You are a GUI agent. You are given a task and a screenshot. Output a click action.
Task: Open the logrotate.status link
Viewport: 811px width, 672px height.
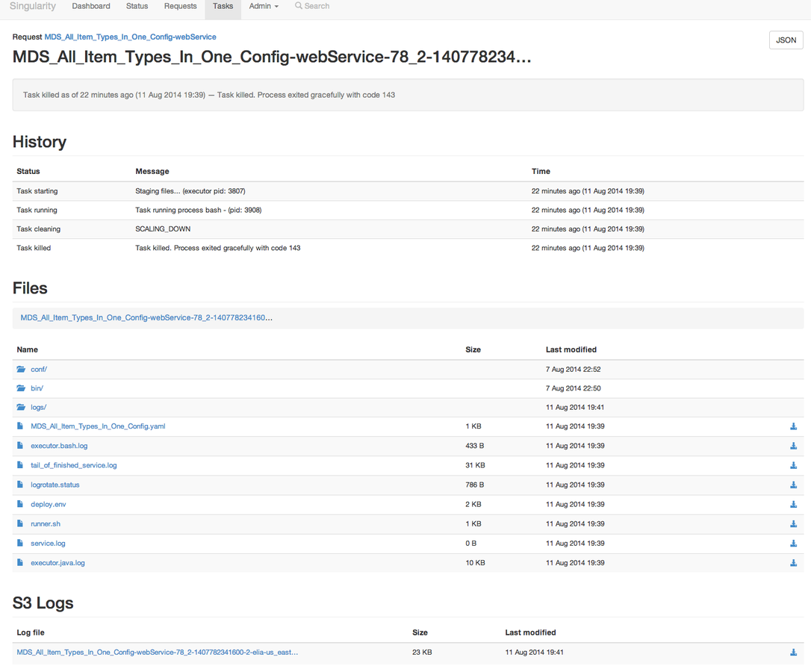click(x=55, y=485)
